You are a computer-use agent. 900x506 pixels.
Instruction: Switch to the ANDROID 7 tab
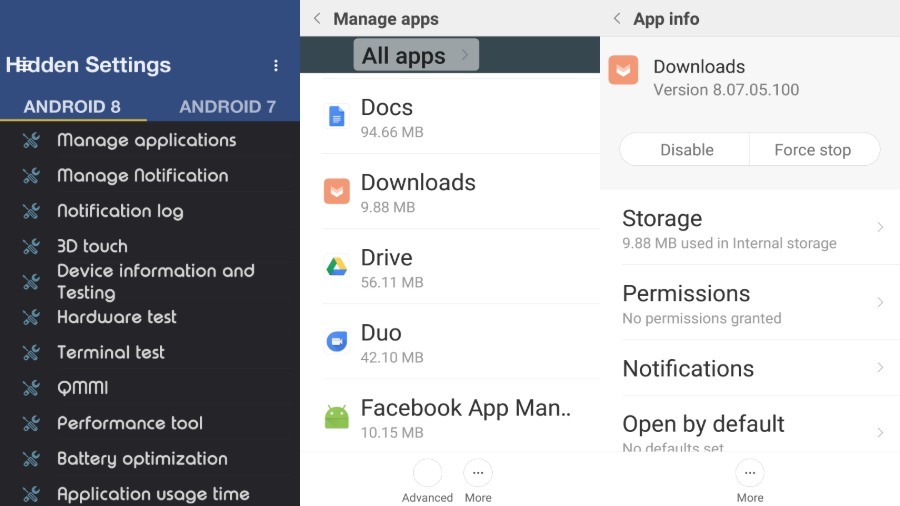[x=227, y=106]
